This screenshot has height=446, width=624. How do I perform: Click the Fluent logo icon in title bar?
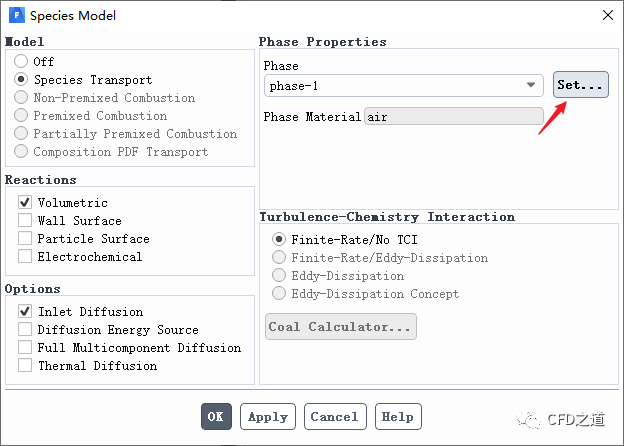pos(17,15)
